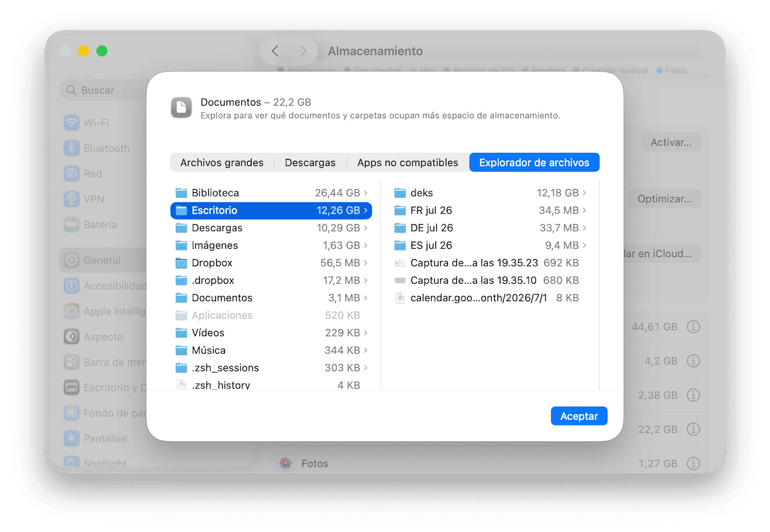Screen dimensions: 770x532
Task: Click the 229 KB size value
Action: point(342,333)
